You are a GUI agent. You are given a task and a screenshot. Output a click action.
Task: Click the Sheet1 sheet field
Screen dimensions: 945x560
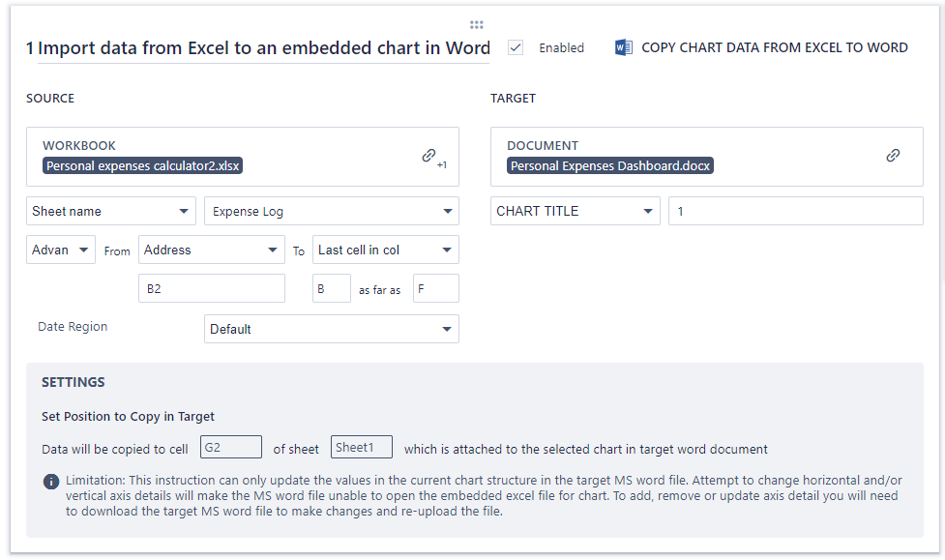click(x=361, y=447)
